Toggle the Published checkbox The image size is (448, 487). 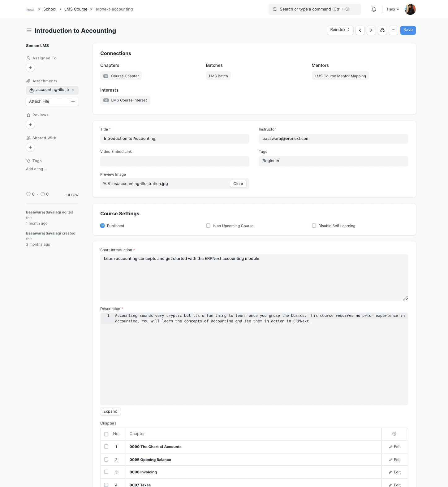coord(102,226)
